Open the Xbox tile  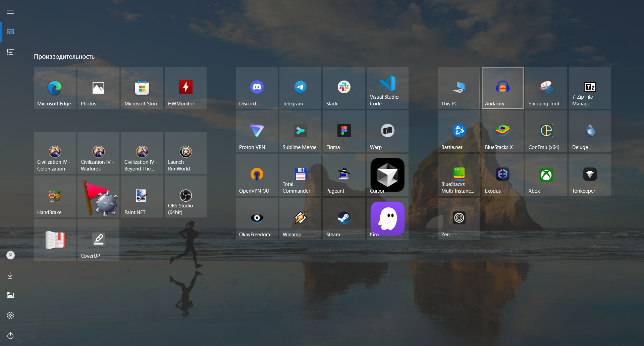pyautogui.click(x=546, y=175)
